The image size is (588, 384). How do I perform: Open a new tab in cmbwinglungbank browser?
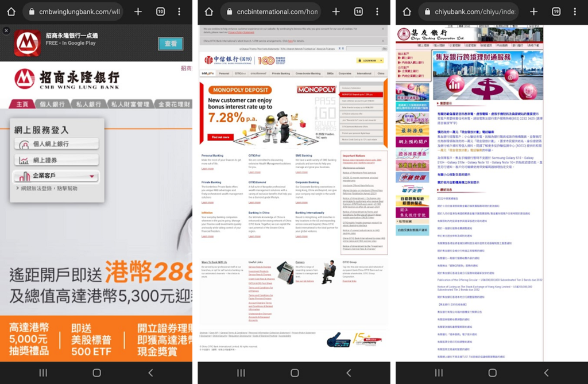[x=138, y=11]
